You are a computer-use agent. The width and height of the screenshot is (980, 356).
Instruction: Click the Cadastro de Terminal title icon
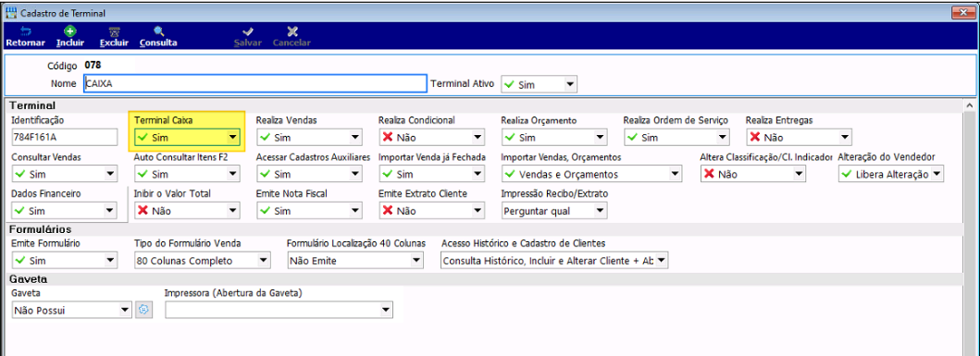[10, 13]
